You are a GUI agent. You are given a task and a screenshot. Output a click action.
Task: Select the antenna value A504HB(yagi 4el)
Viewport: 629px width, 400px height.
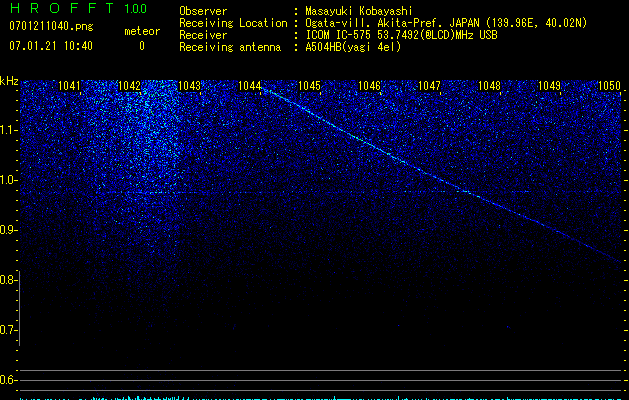(x=353, y=47)
